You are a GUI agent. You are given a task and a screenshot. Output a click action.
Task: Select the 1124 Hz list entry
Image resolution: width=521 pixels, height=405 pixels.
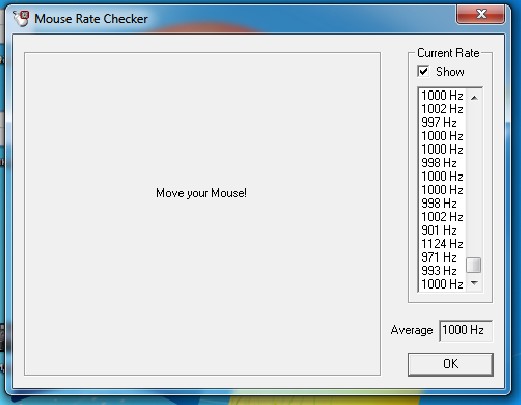tap(442, 244)
